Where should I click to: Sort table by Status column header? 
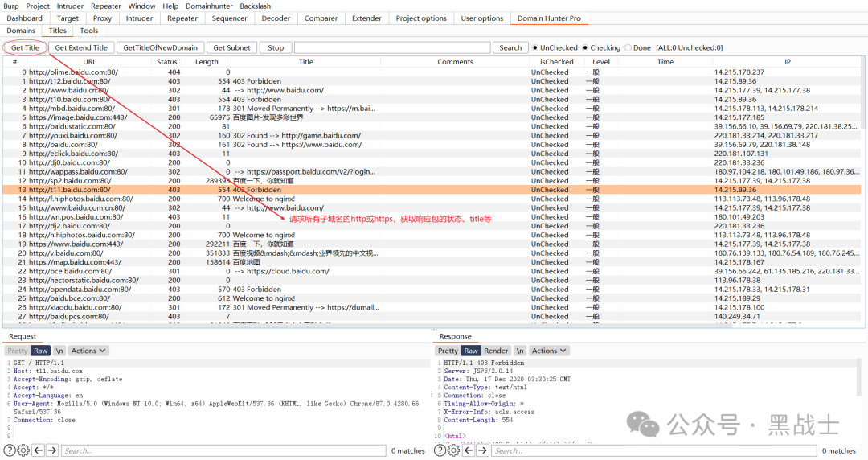[x=167, y=61]
